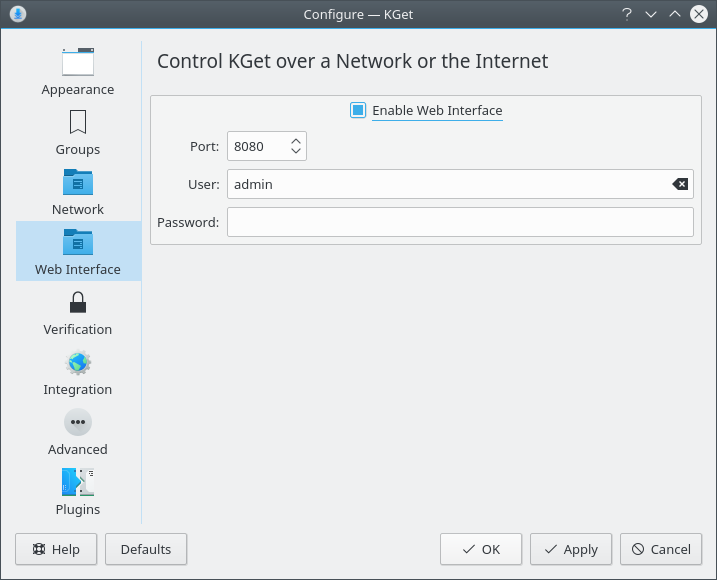The height and width of the screenshot is (580, 717).
Task: Click the Apply button
Action: coord(571,549)
